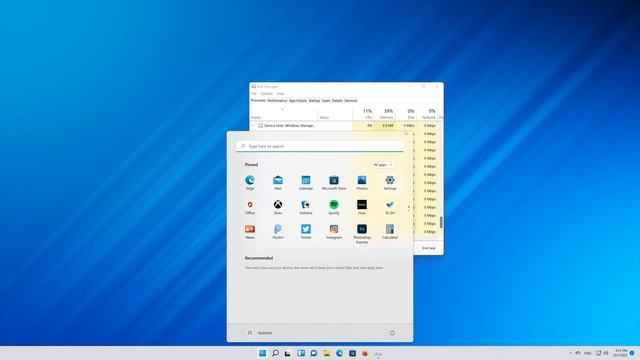Open Task View from the taskbar
The width and height of the screenshot is (640, 360).
click(288, 353)
